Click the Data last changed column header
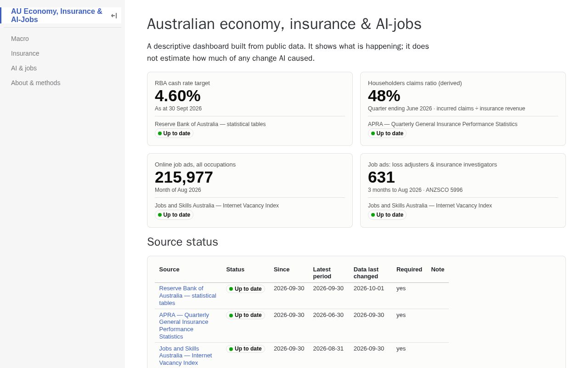The width and height of the screenshot is (588, 368). pos(366,273)
